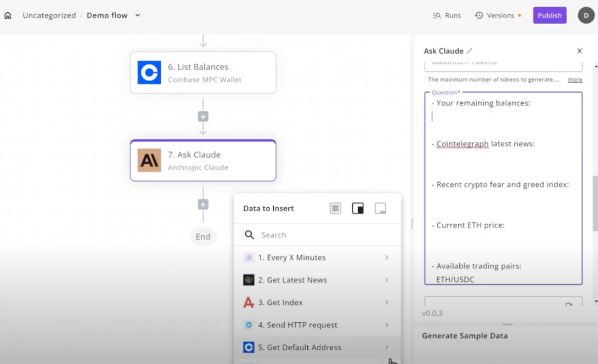The height and width of the screenshot is (364, 598).
Task: Click the right panel scrollbar thumb
Action: coord(595,203)
